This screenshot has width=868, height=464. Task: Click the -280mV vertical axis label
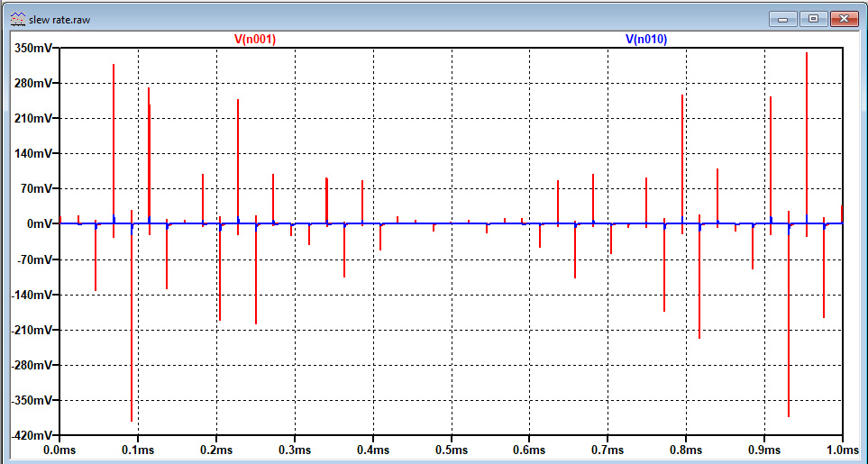point(32,366)
